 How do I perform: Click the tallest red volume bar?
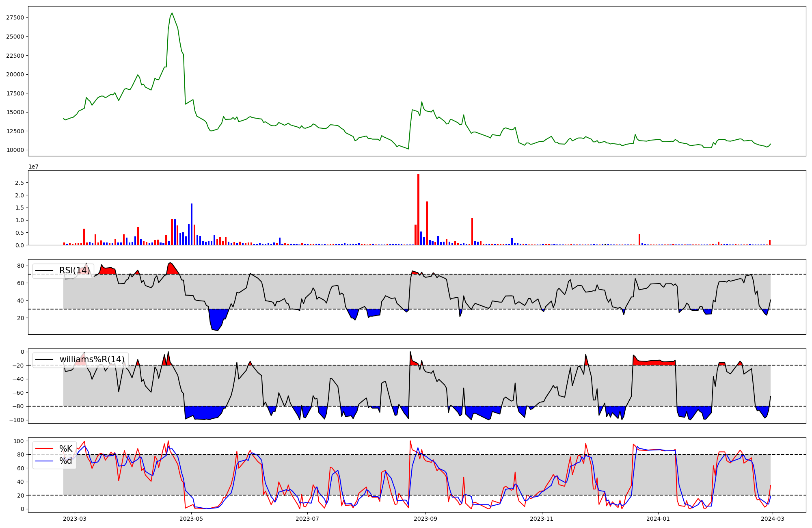click(418, 209)
